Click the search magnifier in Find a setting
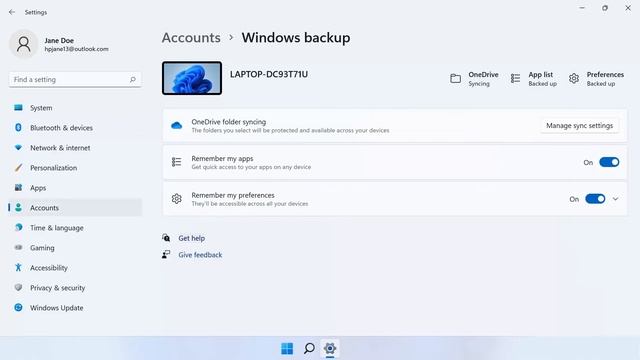Image resolution: width=640 pixels, height=360 pixels. [x=133, y=80]
